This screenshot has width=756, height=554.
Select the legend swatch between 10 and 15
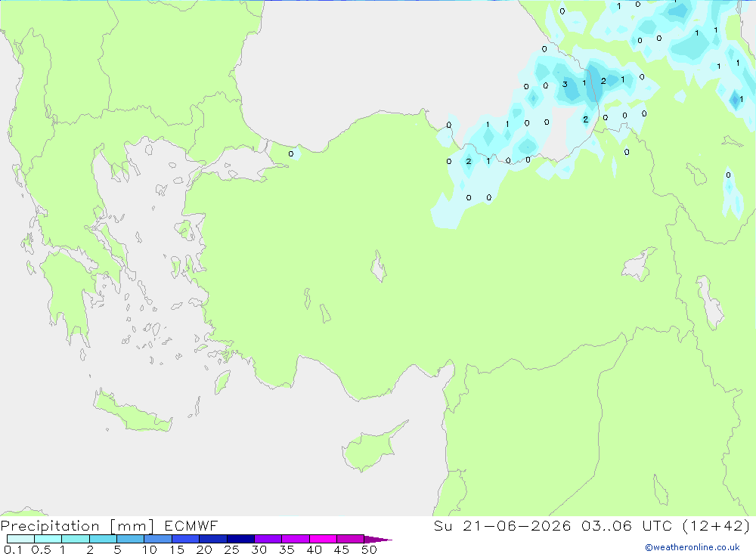click(x=158, y=539)
